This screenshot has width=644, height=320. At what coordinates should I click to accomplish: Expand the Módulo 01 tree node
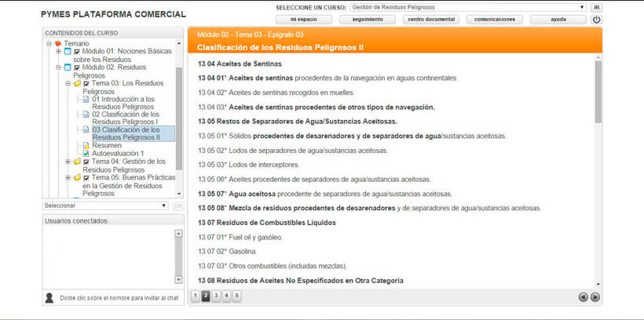58,52
